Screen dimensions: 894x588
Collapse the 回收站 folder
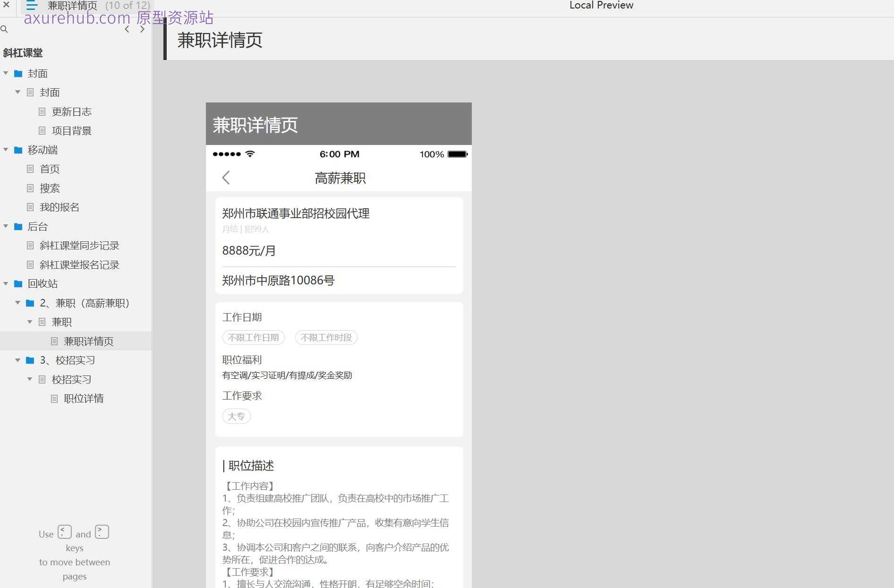tap(6, 283)
